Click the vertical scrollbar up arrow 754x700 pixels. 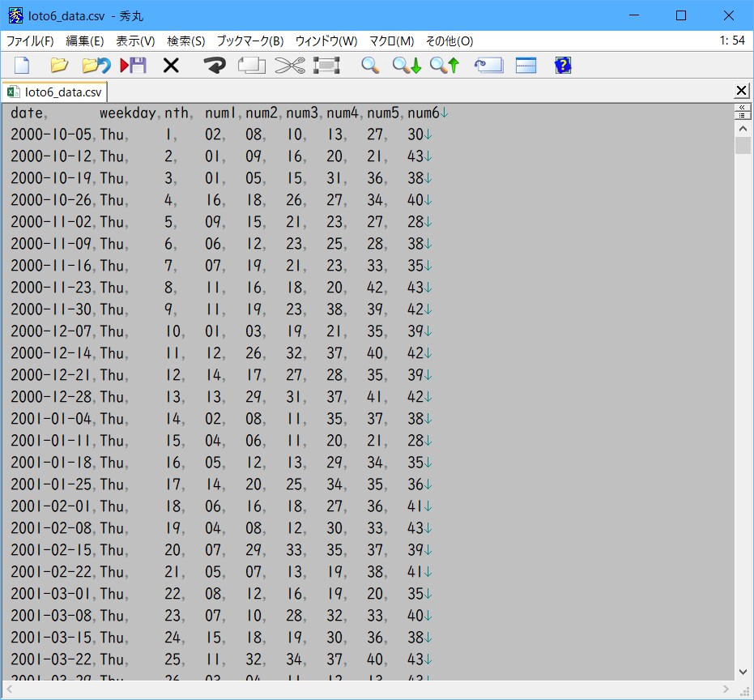point(743,129)
